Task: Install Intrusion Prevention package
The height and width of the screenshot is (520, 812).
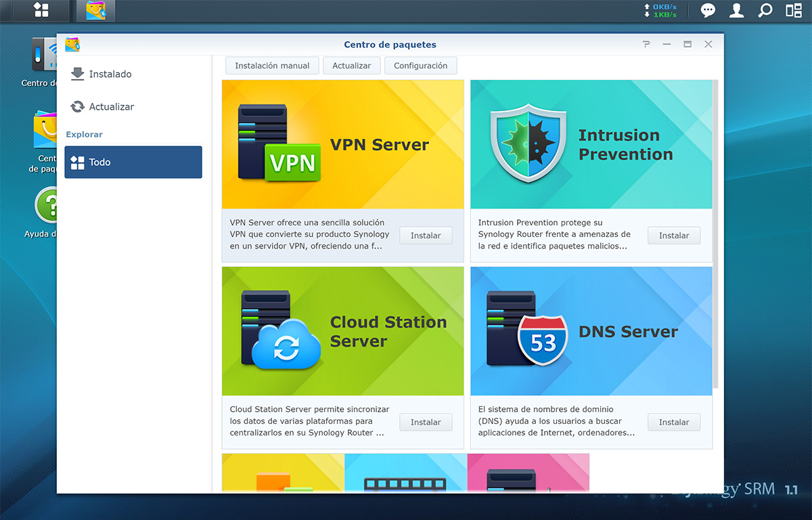Action: (674, 236)
